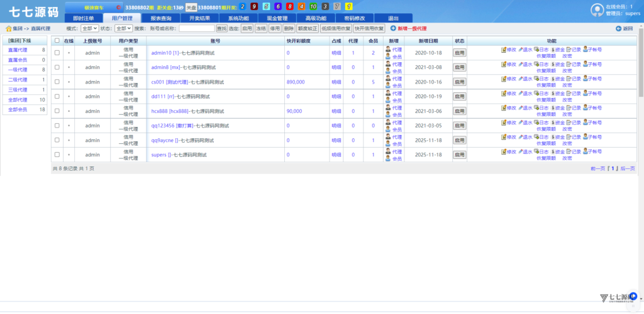
Task: Select the 密码修改 tab
Action: [355, 18]
